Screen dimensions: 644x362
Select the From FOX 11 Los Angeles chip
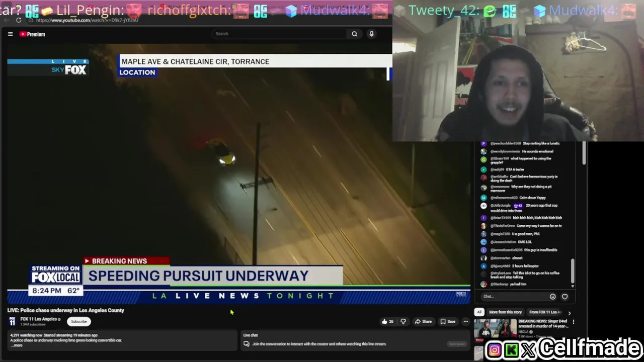coord(545,312)
